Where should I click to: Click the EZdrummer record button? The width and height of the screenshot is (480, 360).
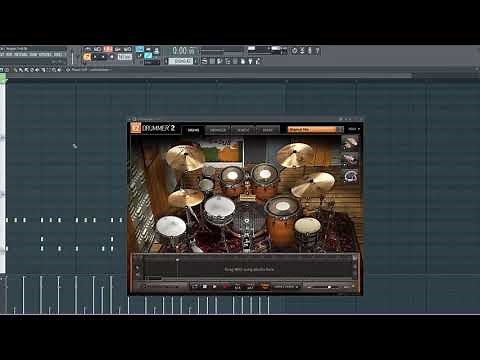(226, 286)
